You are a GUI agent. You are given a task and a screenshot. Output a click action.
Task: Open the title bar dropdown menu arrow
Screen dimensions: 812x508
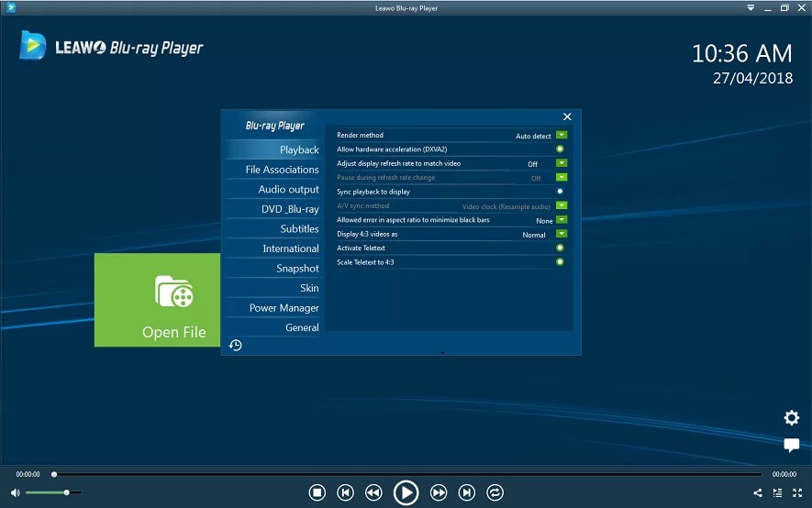(x=751, y=7)
